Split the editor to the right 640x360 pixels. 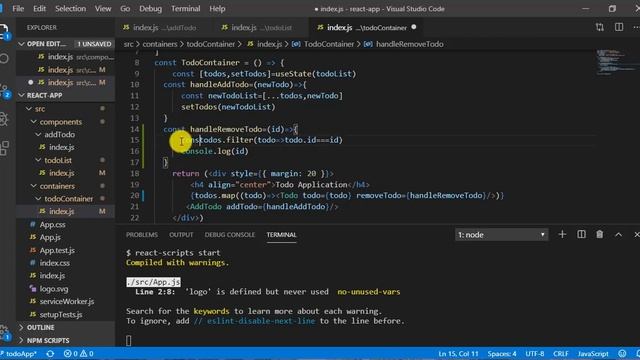click(619, 27)
